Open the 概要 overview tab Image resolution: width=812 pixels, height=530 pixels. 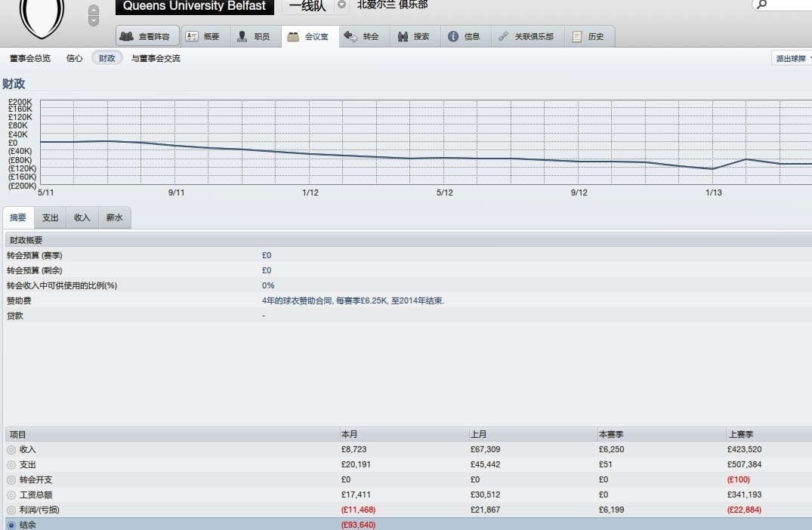point(202,36)
